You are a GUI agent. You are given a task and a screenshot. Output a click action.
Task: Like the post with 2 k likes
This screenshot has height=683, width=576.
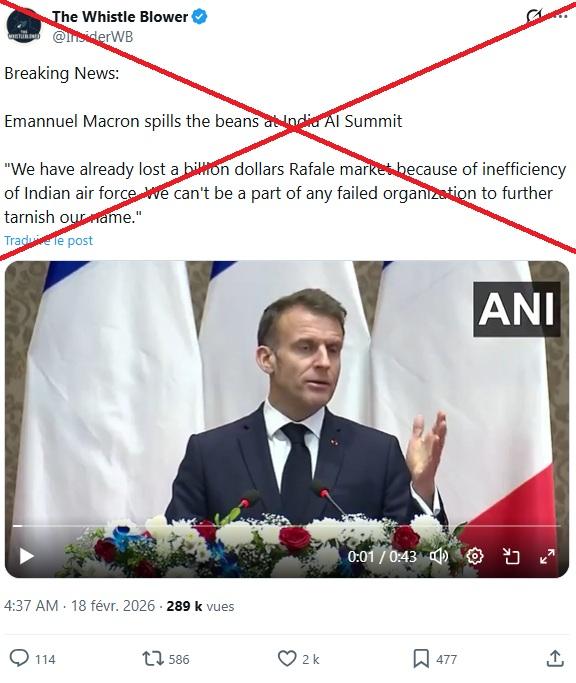pos(298,659)
